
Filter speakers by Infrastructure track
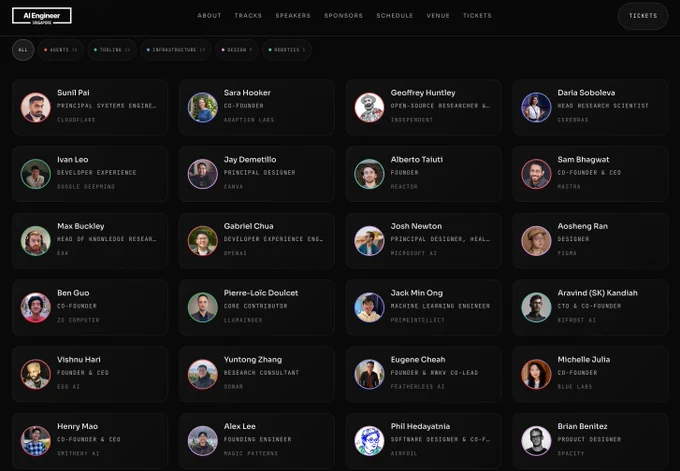(176, 50)
